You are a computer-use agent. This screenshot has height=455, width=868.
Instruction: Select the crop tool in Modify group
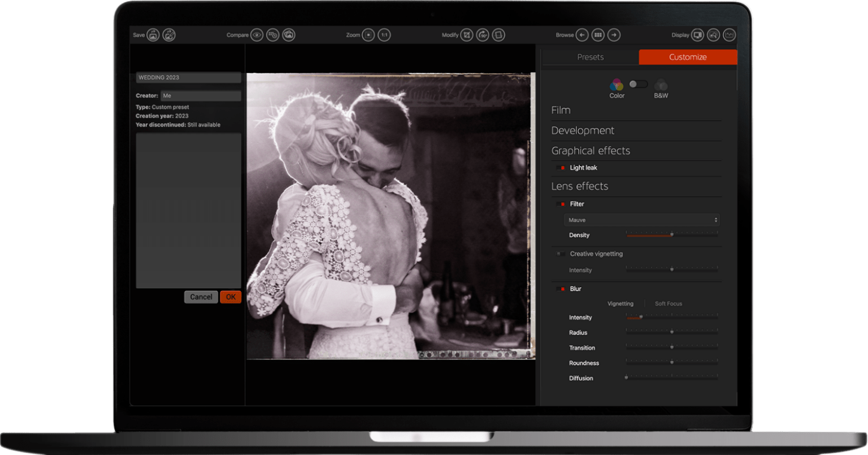(466, 34)
